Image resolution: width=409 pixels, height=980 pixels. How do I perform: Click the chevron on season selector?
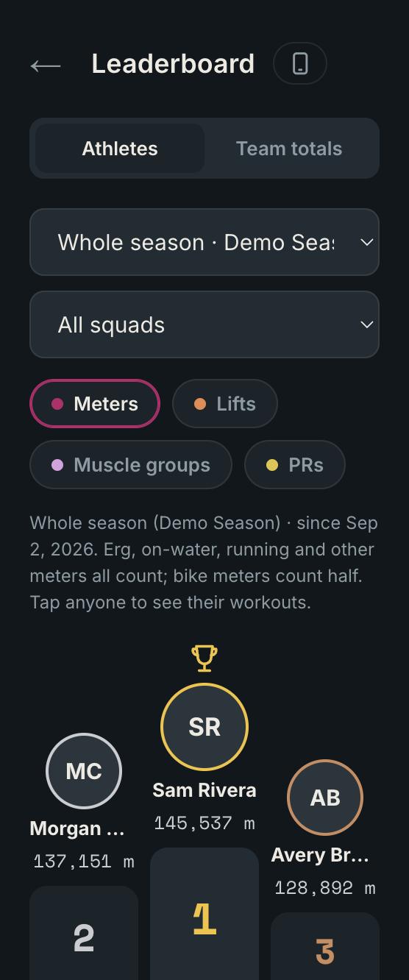(366, 242)
